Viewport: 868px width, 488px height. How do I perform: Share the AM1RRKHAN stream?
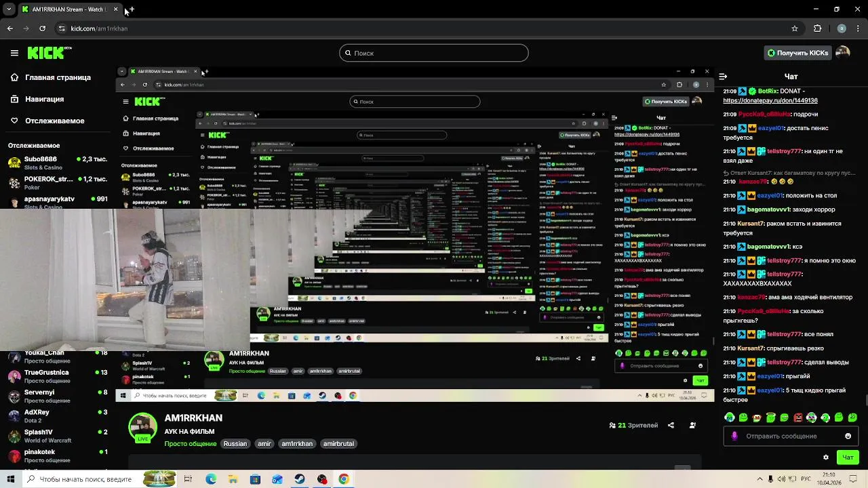click(671, 426)
